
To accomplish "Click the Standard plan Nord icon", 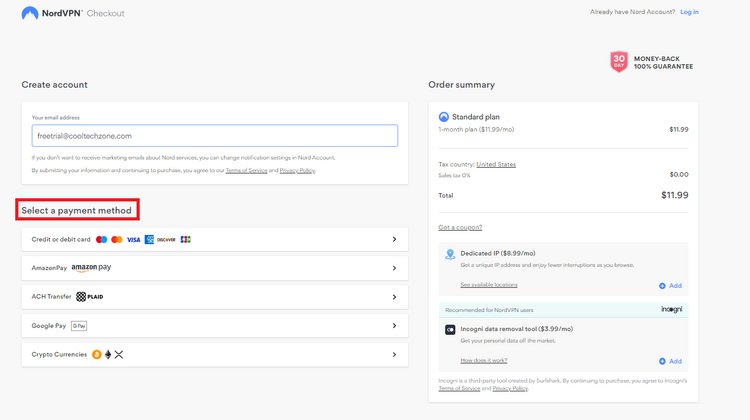I will (x=443, y=117).
